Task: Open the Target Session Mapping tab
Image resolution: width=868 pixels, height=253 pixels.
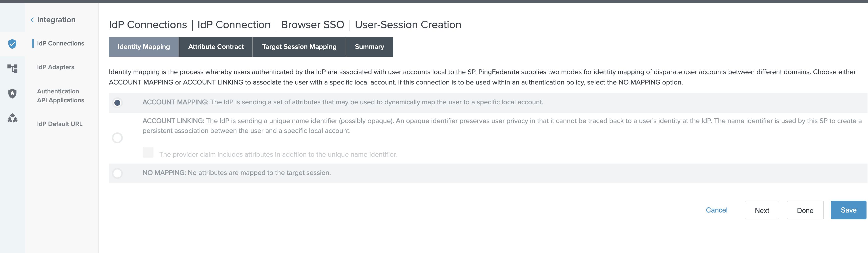Action: coord(299,47)
